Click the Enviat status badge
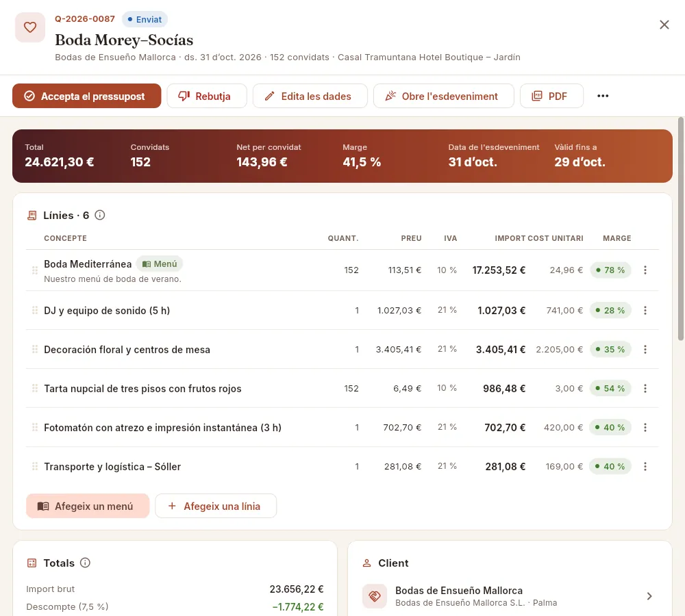 [x=145, y=20]
